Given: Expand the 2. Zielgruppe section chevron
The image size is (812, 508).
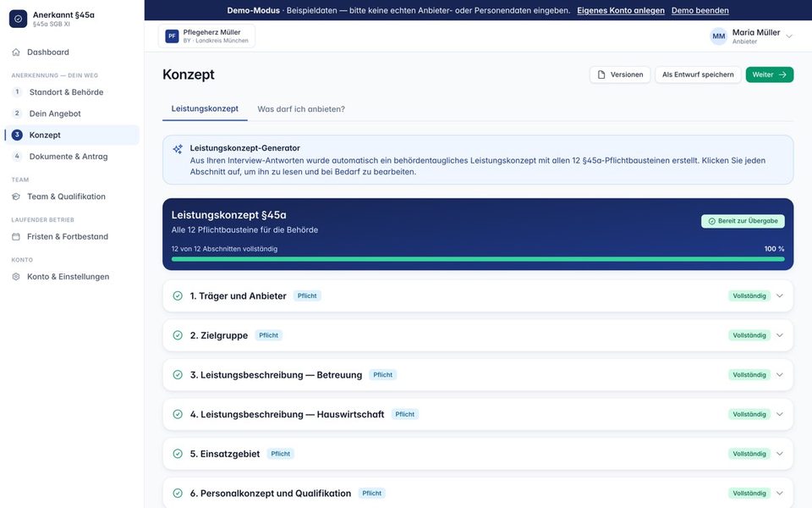Looking at the screenshot, I should (779, 335).
